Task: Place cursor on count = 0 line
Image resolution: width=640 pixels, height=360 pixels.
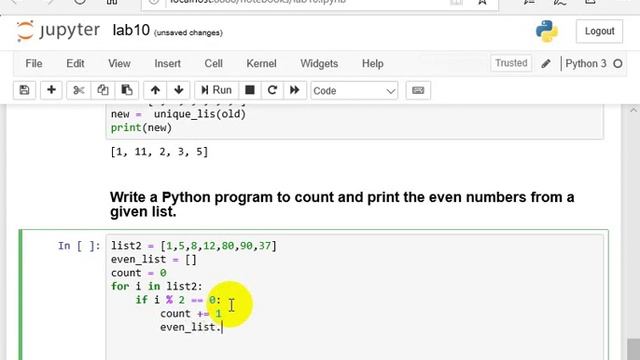Action: click(x=138, y=273)
